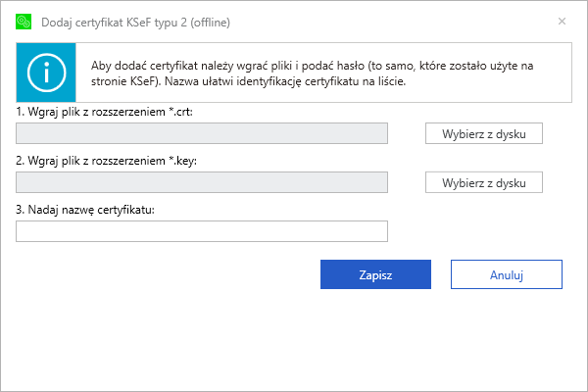Screen dimensions: 588x392
Task: Click empty title bar area left of X
Action: [412, 21]
